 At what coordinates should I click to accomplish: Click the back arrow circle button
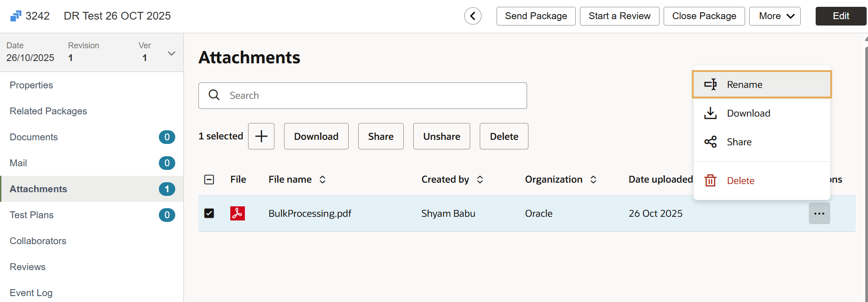[x=473, y=16]
